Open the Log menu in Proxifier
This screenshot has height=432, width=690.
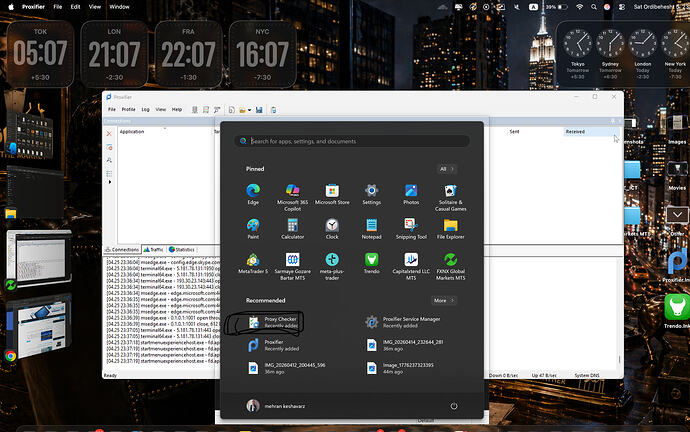[x=145, y=110]
